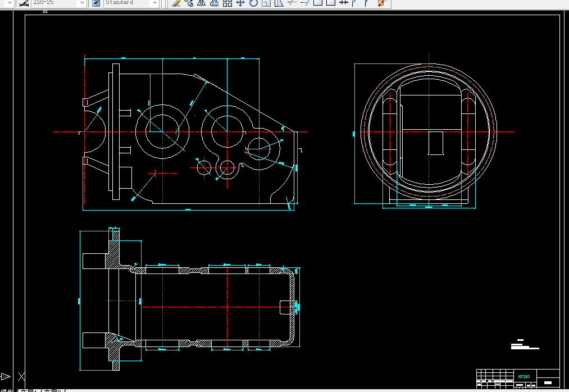Viewport: 569px width, 392px height.
Task: Switch to the 布局1 layout tab
Action: pyautogui.click(x=28, y=390)
